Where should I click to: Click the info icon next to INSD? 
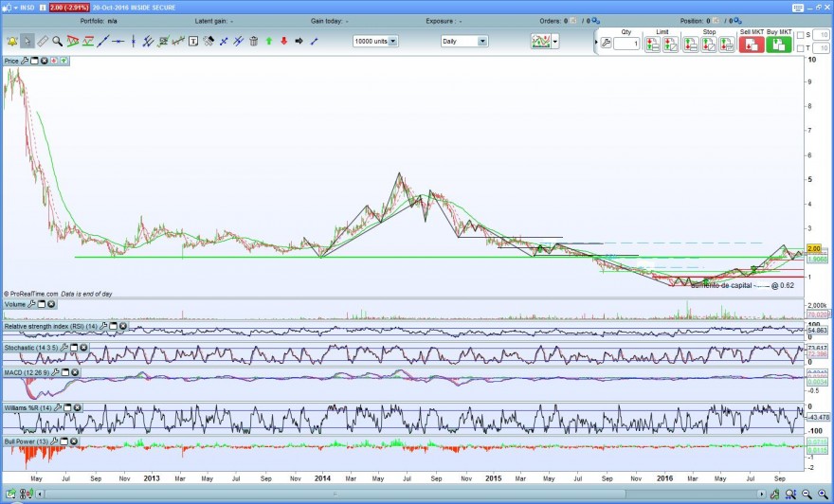click(x=42, y=8)
